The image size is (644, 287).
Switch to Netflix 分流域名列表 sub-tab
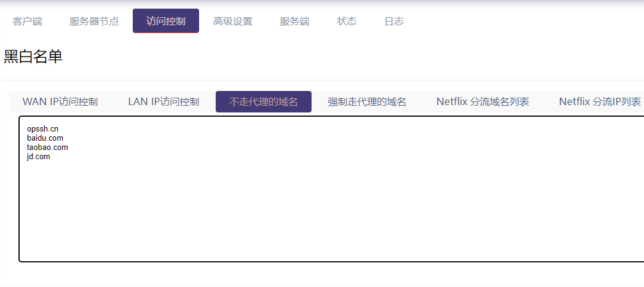[x=482, y=102]
